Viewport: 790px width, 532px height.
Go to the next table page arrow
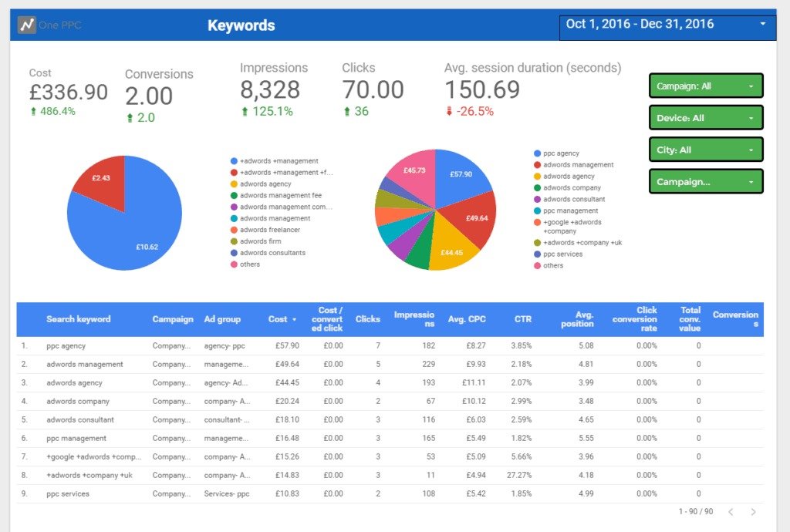point(754,512)
